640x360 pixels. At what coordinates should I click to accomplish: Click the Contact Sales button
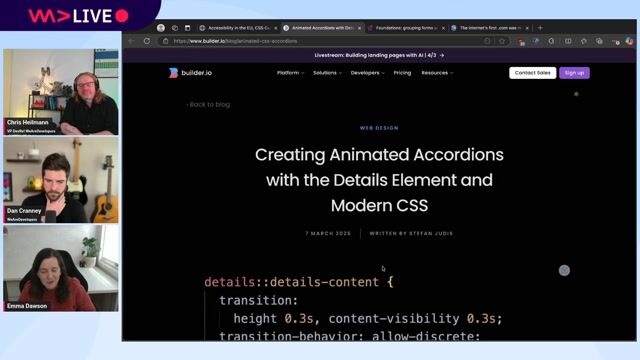pos(532,73)
